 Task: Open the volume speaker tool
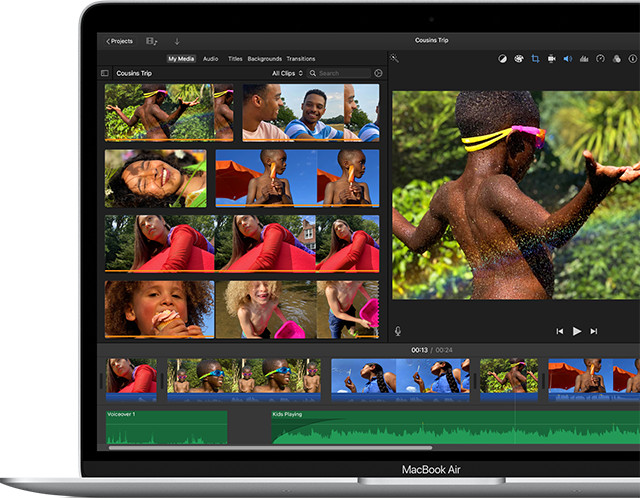point(568,59)
